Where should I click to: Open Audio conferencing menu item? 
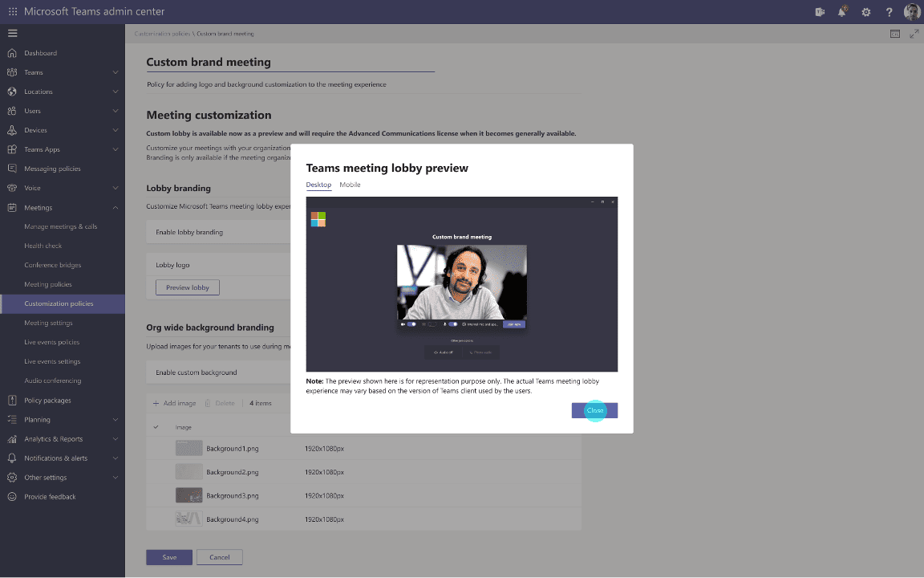[52, 381]
